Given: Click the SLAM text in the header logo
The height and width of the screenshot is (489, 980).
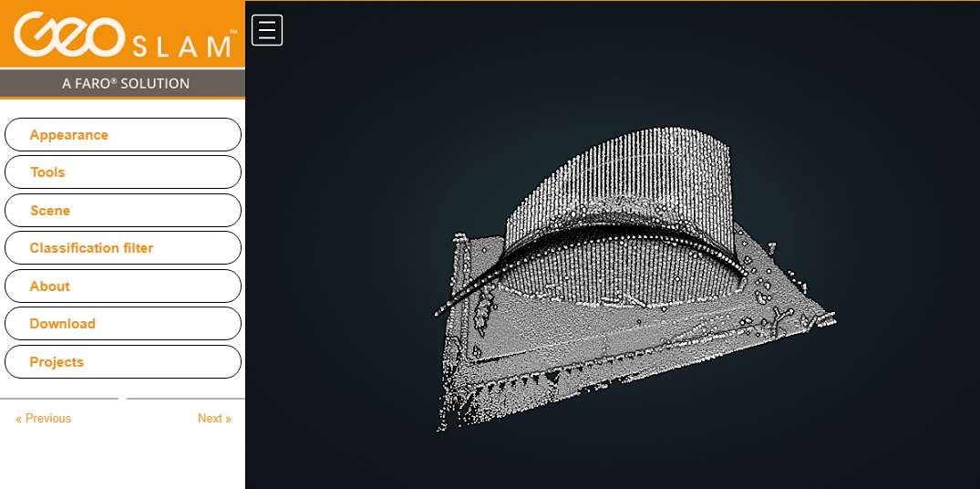Looking at the screenshot, I should click(181, 47).
